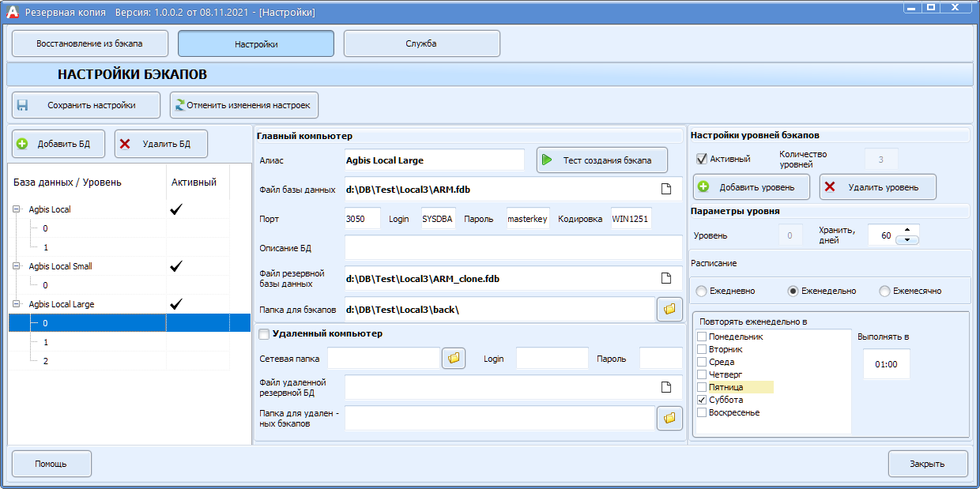Collapse the Agbis Local tree node

[17, 209]
